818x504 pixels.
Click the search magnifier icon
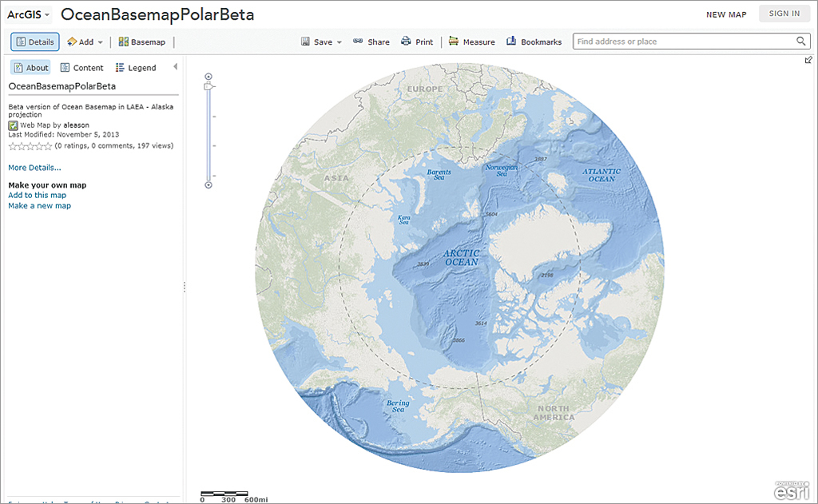tap(800, 42)
